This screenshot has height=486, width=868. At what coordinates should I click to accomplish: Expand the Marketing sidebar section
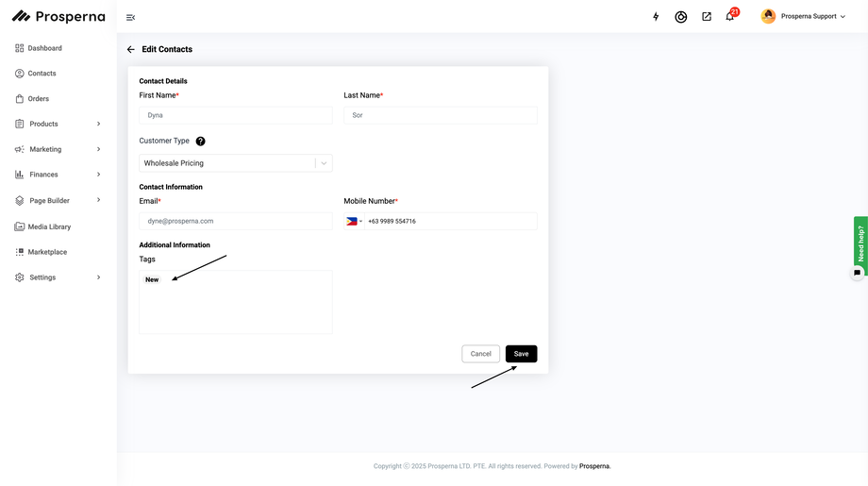(x=58, y=149)
